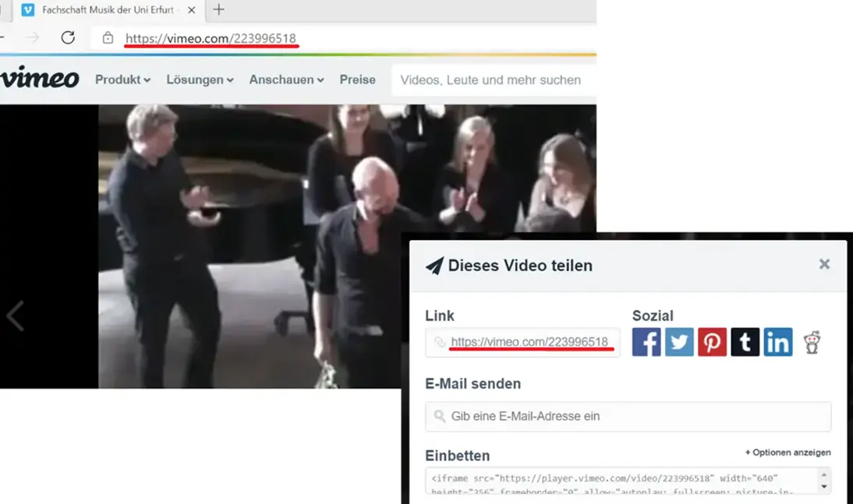Click the Vimeo logo

click(x=39, y=79)
